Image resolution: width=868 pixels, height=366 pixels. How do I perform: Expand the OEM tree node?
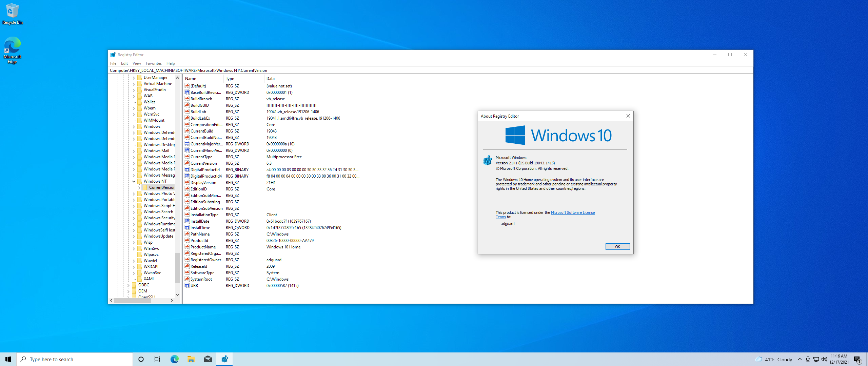pos(128,291)
